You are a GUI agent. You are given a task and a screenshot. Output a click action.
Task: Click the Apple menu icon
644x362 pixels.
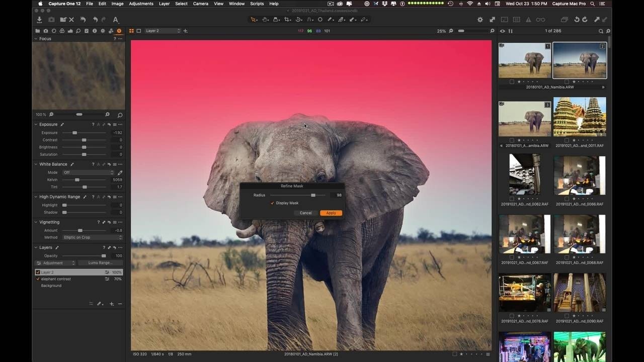(40, 4)
